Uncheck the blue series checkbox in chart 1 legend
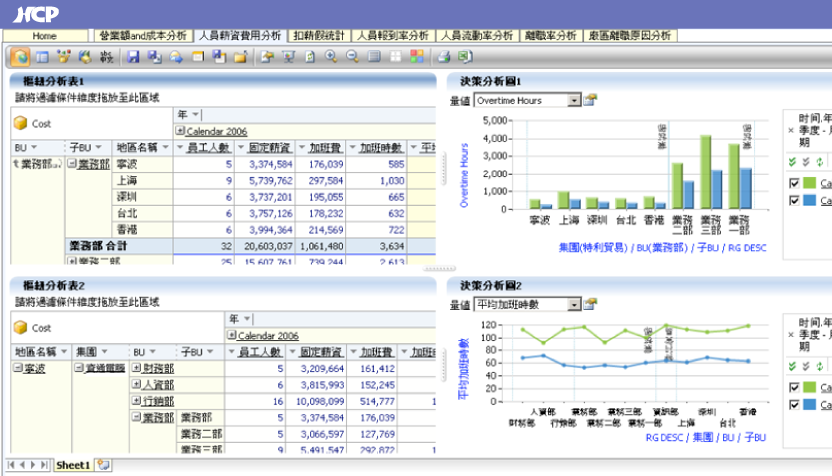Screen dimensions: 832x476 pyautogui.click(x=794, y=200)
